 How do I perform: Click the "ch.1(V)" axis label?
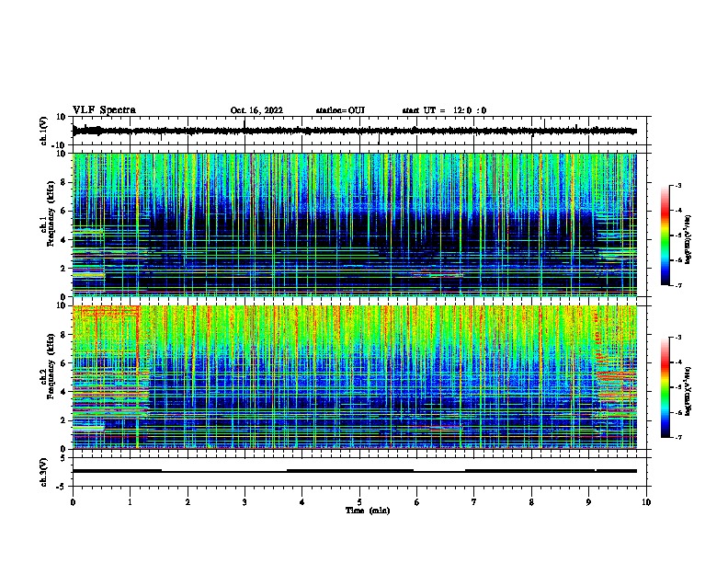point(44,131)
